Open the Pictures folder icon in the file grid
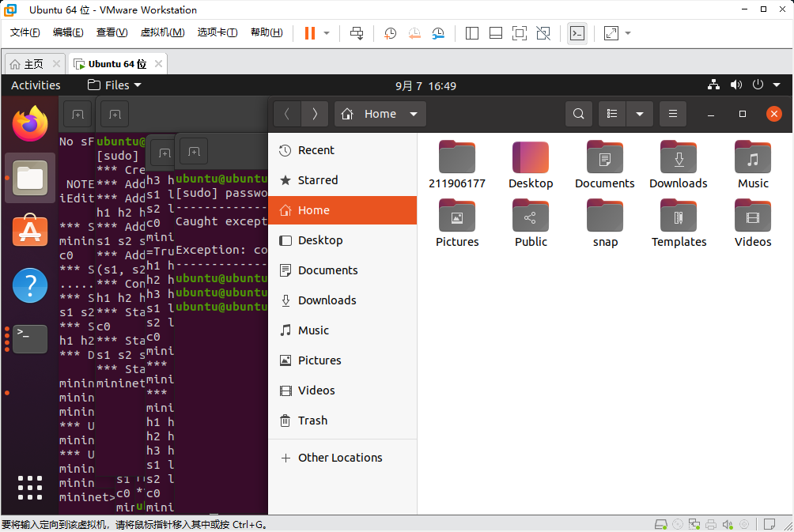794x532 pixels. 457,223
